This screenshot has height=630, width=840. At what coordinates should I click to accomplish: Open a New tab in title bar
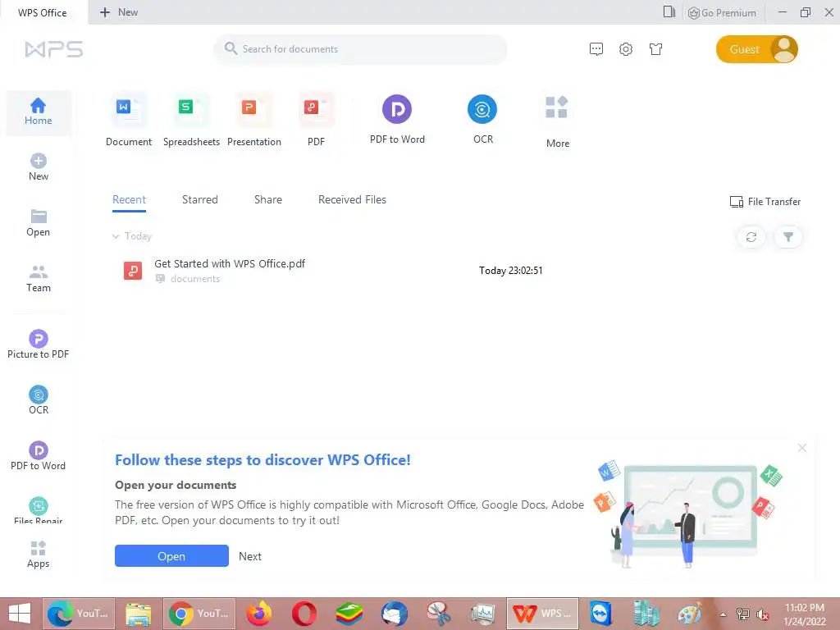pyautogui.click(x=119, y=12)
